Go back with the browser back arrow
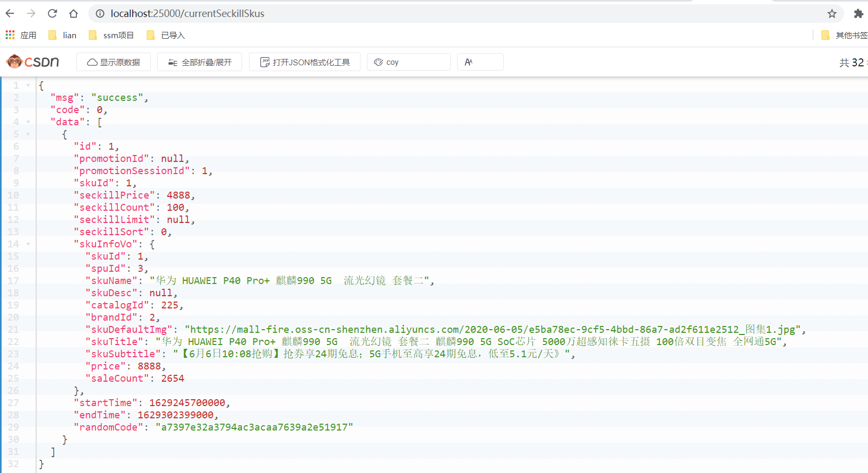 (x=10, y=13)
